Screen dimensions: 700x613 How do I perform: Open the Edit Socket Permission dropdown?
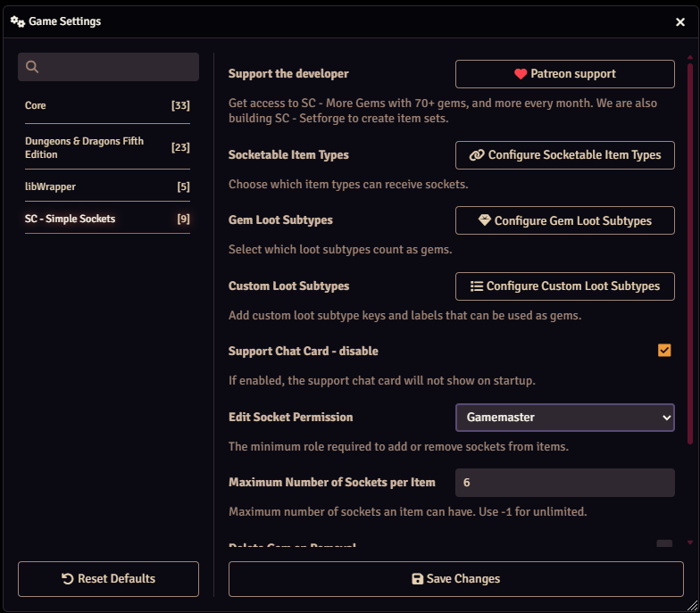coord(564,417)
